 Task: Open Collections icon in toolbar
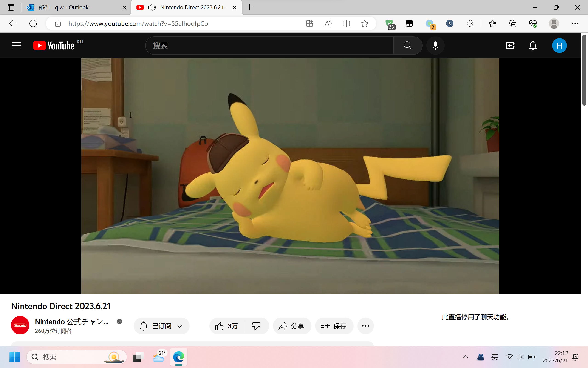point(512,23)
